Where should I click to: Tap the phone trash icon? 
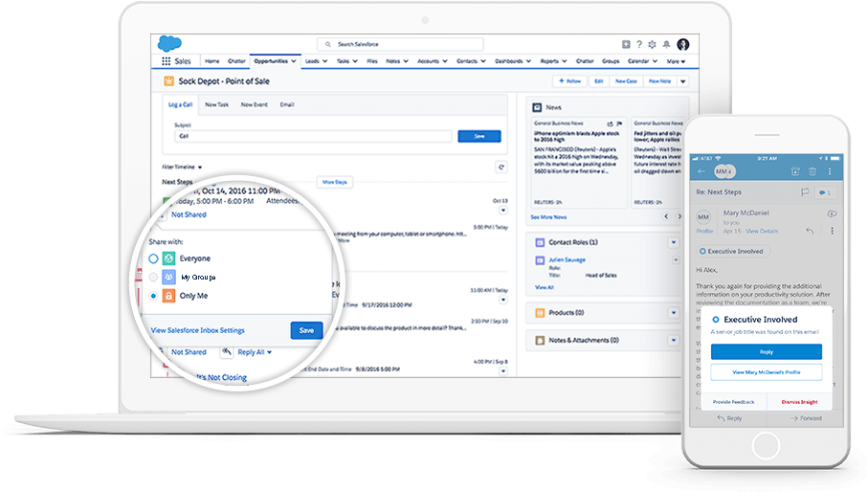point(812,171)
